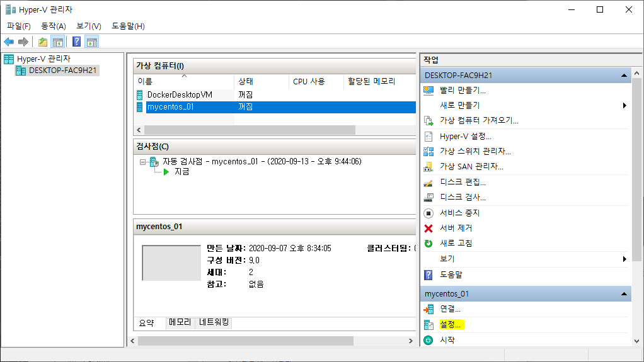Click 가상 컴퓨터 가져오기... action
The image size is (644, 362).
click(x=479, y=121)
